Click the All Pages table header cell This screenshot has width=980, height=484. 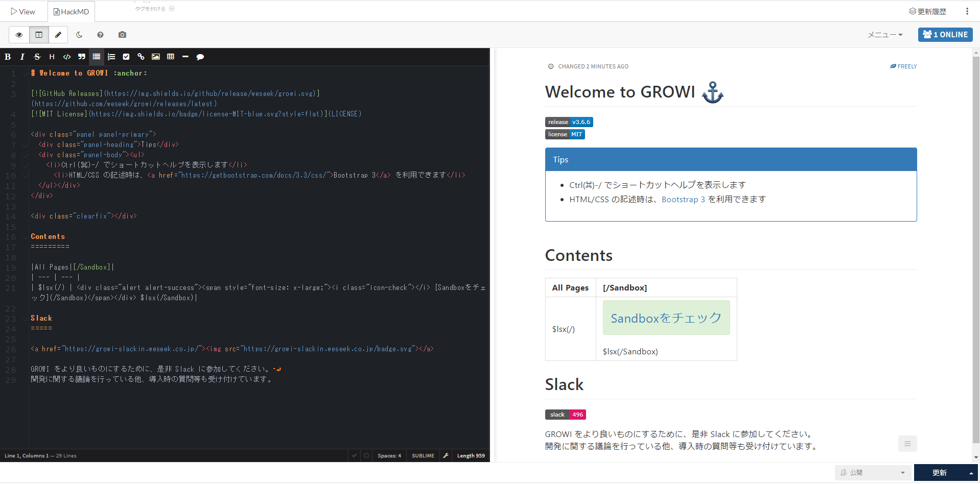(x=570, y=288)
